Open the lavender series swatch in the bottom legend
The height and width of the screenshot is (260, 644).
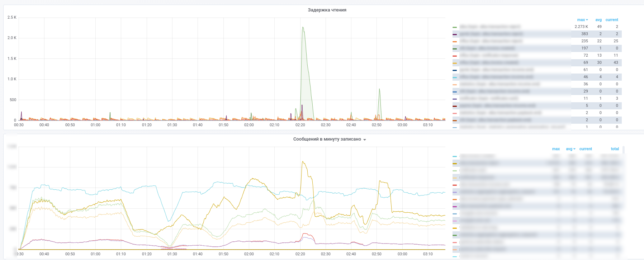click(x=455, y=192)
